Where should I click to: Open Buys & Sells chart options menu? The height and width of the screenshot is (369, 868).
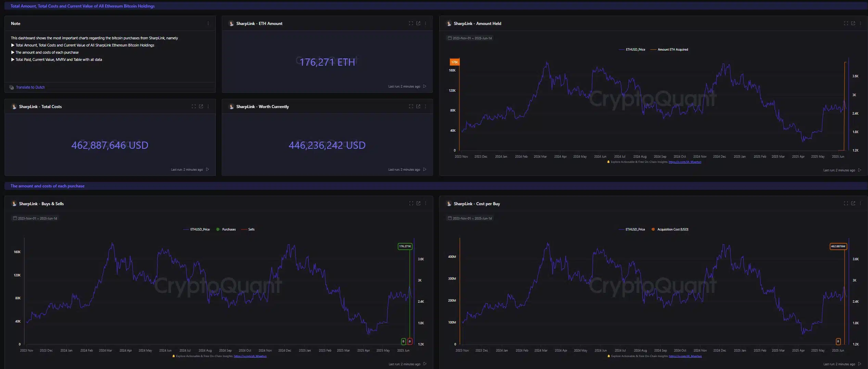coord(425,203)
